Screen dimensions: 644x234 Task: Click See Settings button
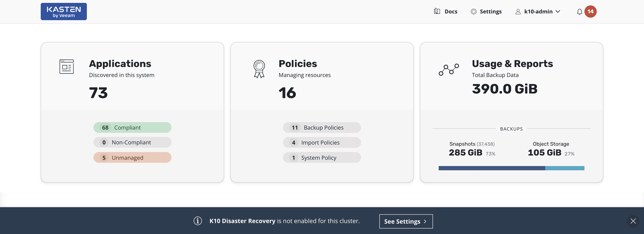(406, 221)
